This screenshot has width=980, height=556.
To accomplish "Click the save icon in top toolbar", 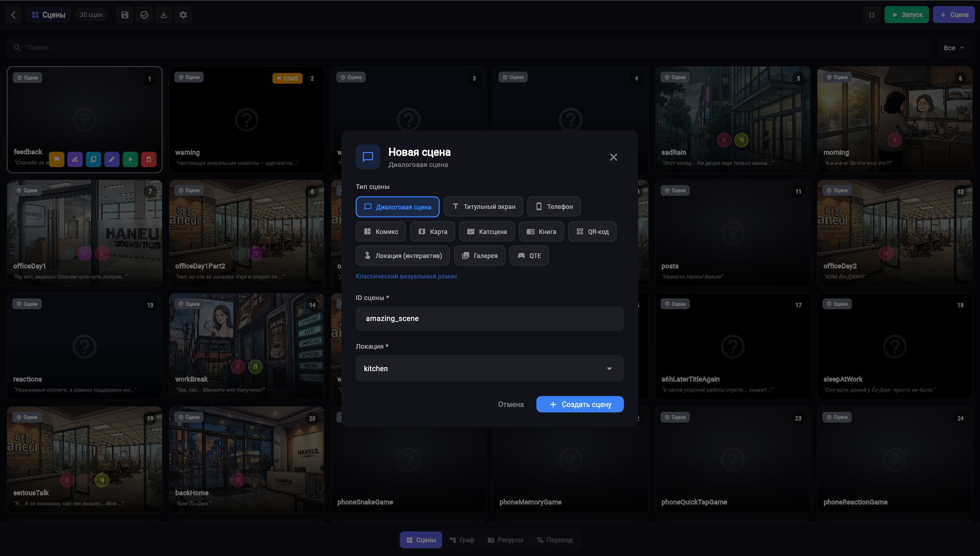I will (x=125, y=15).
